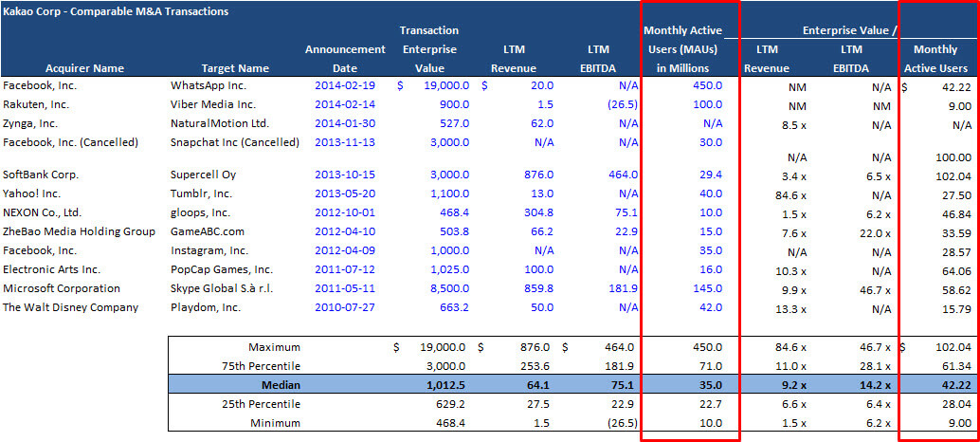Select the date cell '2012-04-10'
This screenshot has width=980, height=442.
tap(345, 232)
